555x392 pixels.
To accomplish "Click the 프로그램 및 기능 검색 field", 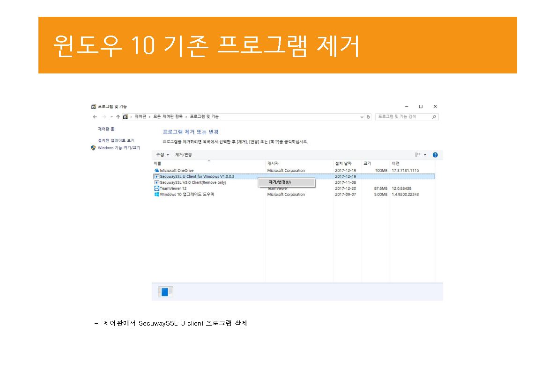I will (403, 117).
